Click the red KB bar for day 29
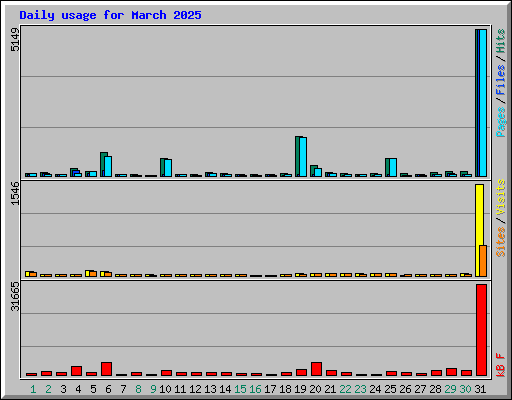The height and width of the screenshot is (400, 512). point(451,372)
